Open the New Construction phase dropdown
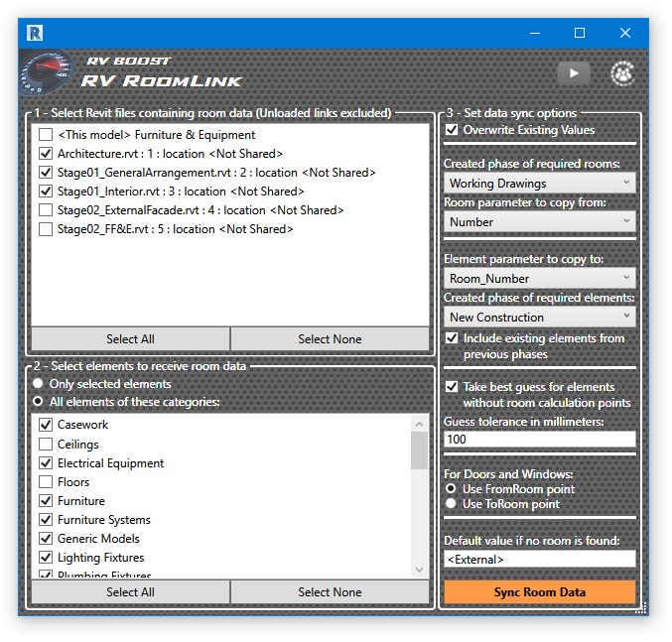Screen dimensions: 672x642 (540, 317)
